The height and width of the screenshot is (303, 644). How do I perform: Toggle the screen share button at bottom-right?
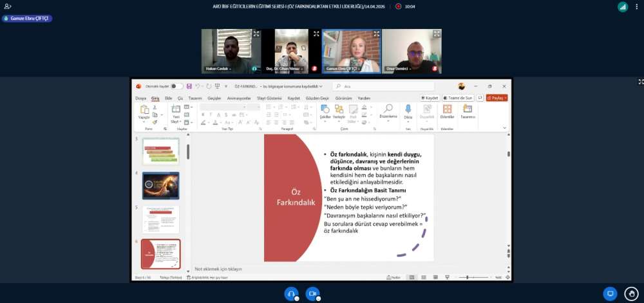[610, 293]
